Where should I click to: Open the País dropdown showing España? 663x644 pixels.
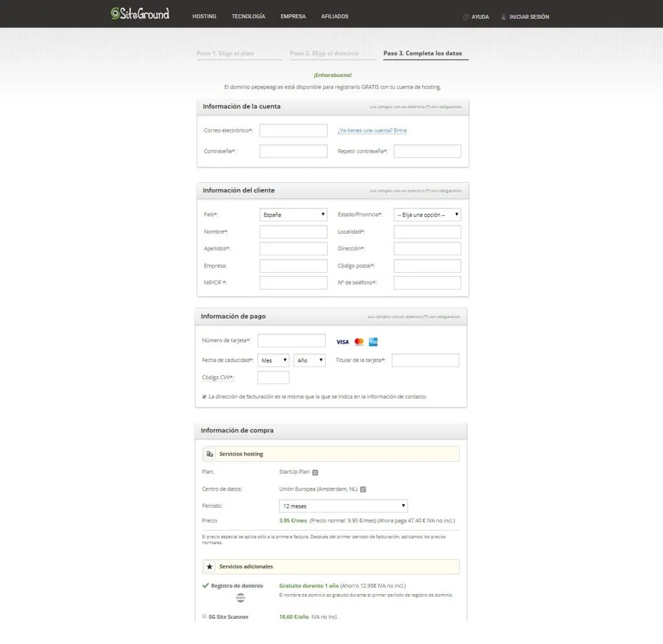(293, 214)
